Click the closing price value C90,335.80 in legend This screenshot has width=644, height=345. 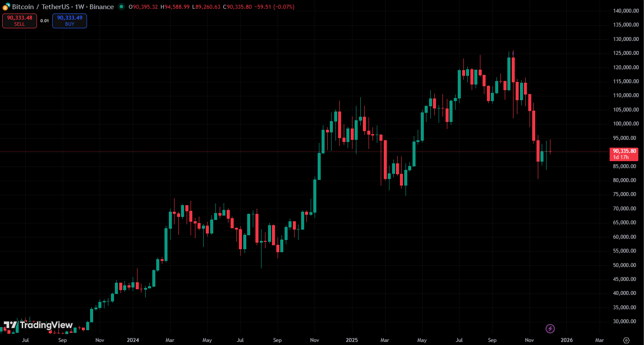(235, 7)
